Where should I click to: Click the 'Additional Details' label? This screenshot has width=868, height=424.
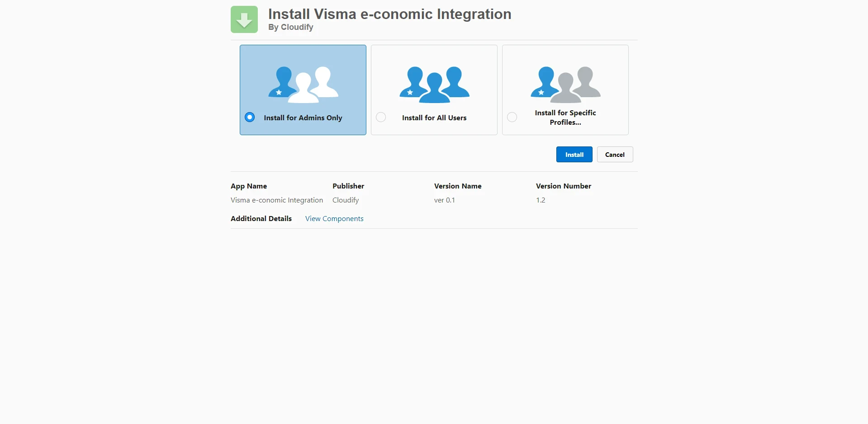pyautogui.click(x=261, y=219)
